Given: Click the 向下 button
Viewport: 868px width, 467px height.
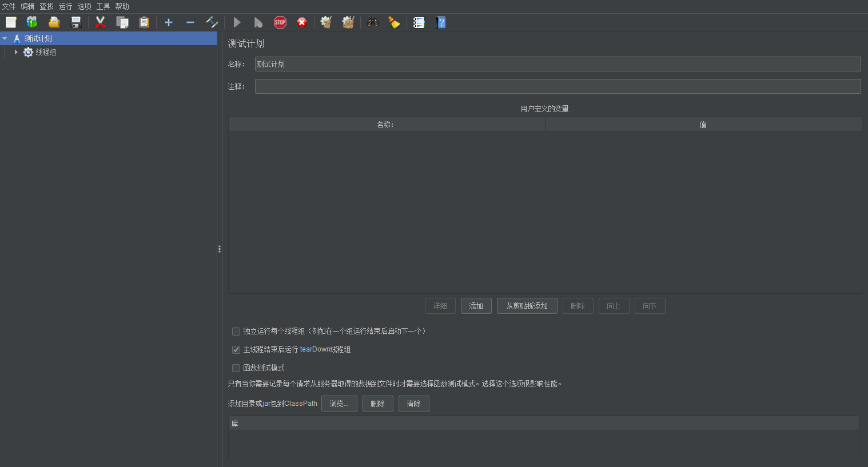Looking at the screenshot, I should pyautogui.click(x=650, y=306).
